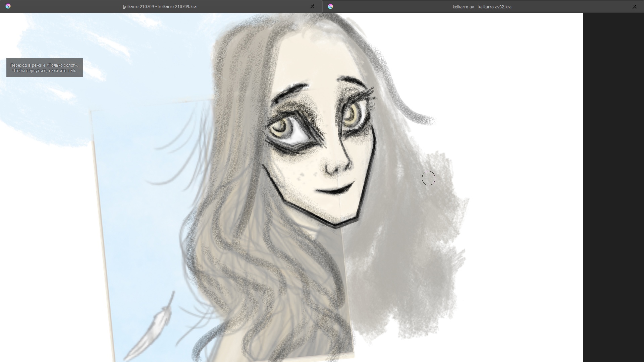The image size is (644, 362).
Task: Click the pupil of the girl's left-side eye
Action: [279, 127]
